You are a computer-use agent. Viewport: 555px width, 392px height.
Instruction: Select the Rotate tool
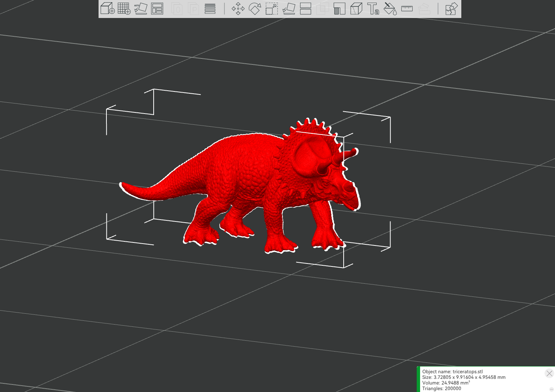[255, 9]
